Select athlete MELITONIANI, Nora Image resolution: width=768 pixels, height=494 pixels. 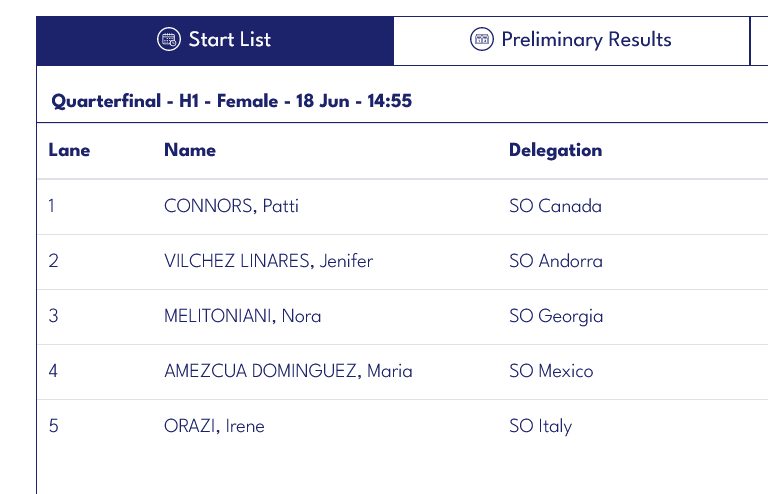pos(242,316)
